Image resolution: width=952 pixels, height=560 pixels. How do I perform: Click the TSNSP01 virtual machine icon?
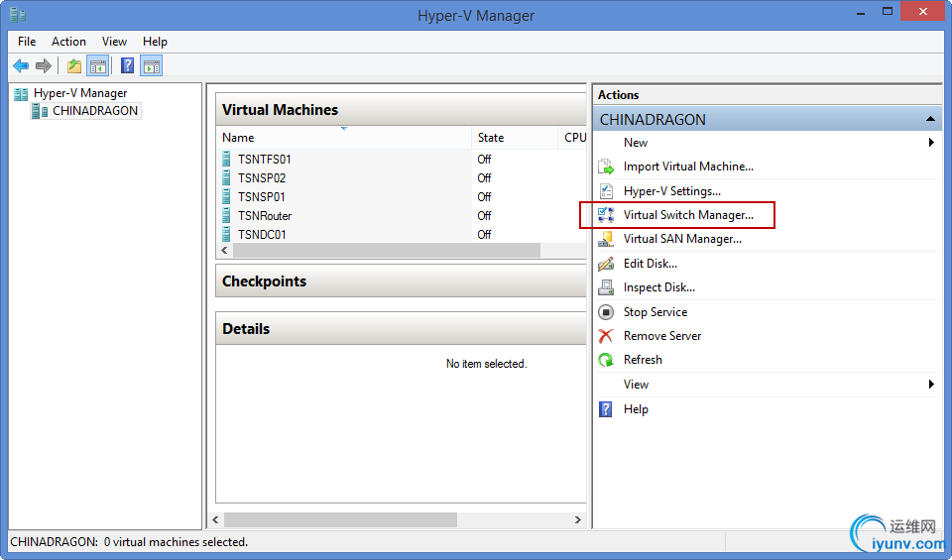[x=226, y=196]
